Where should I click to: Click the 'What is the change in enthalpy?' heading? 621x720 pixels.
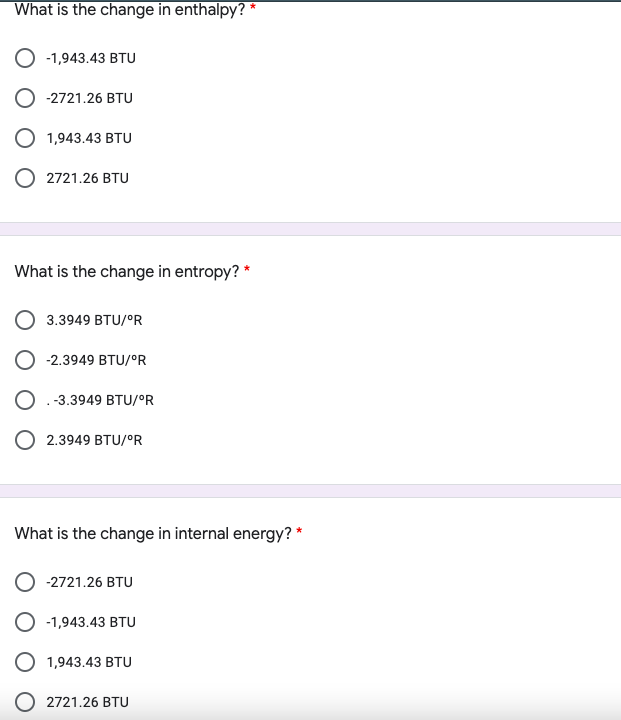click(x=130, y=10)
